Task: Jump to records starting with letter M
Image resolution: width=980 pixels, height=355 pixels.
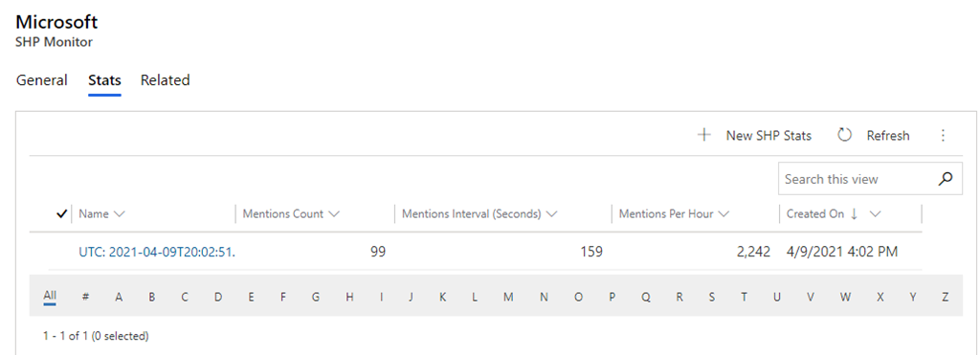Action: pyautogui.click(x=508, y=297)
